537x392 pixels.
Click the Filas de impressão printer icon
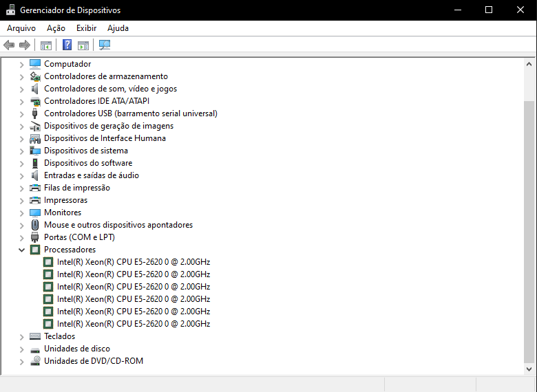pyautogui.click(x=35, y=188)
